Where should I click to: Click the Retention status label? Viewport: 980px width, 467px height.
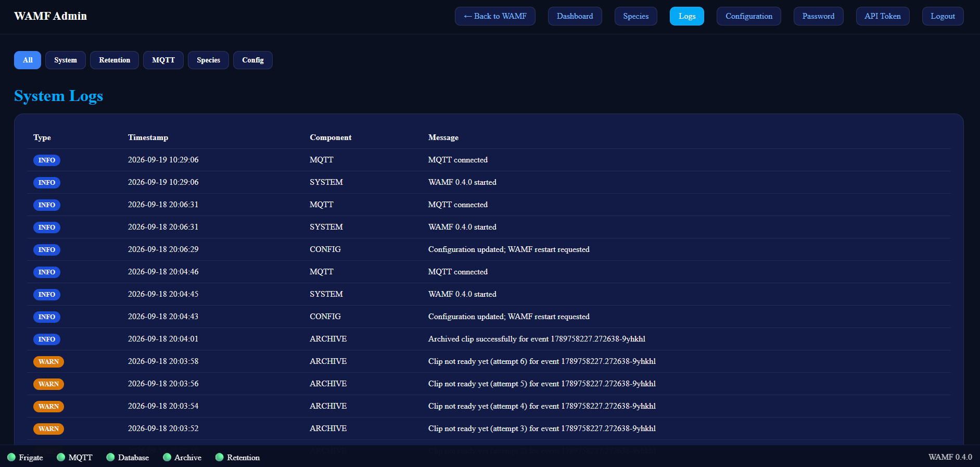[x=243, y=458]
